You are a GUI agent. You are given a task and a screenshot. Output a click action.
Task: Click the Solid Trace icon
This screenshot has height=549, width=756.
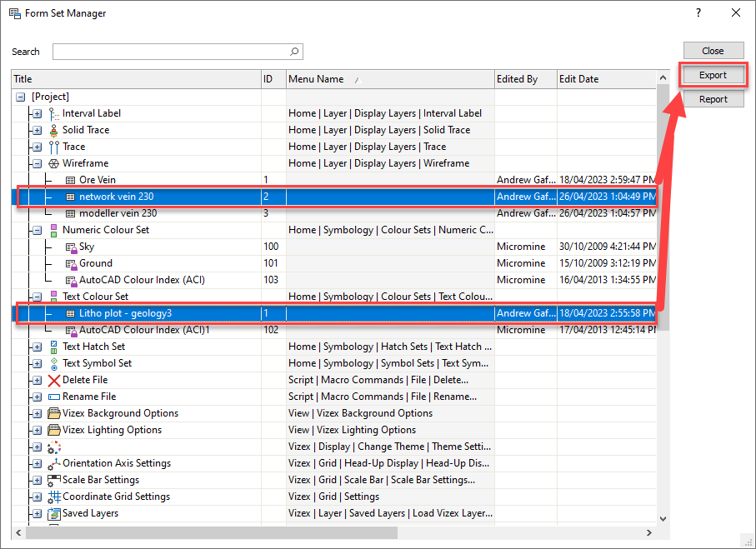pos(54,130)
